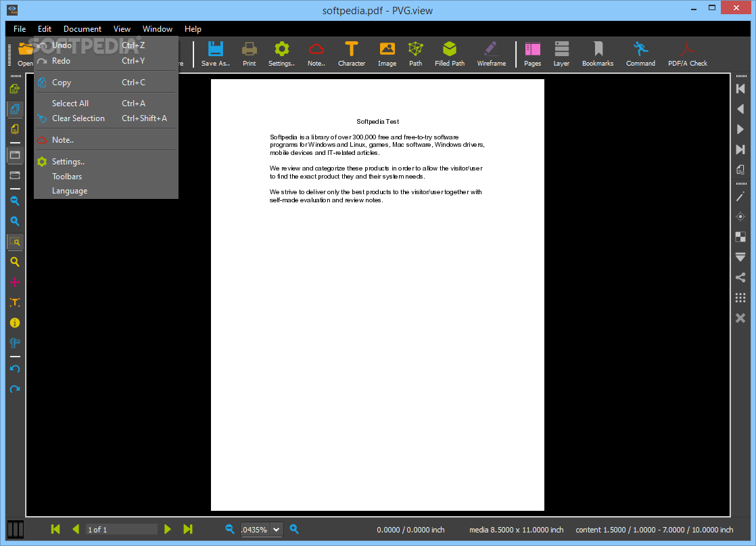Image resolution: width=756 pixels, height=546 pixels.
Task: Choose Settings.. in Edit menu
Action: (x=106, y=162)
